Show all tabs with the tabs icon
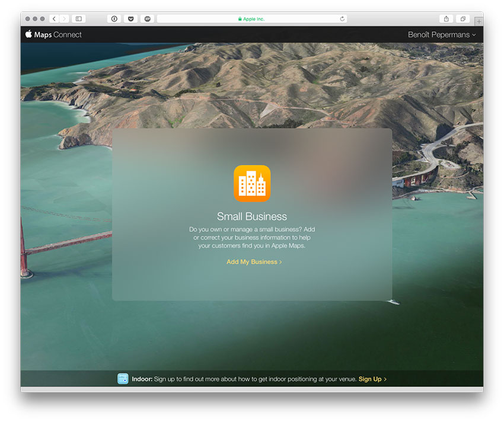This screenshot has width=504, height=422. pyautogui.click(x=463, y=19)
